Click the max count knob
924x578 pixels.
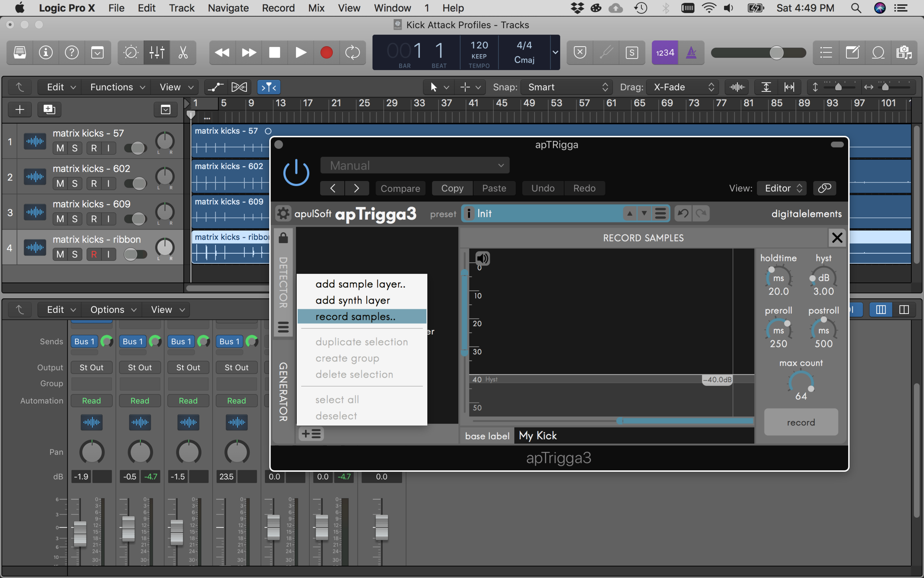[x=801, y=382]
